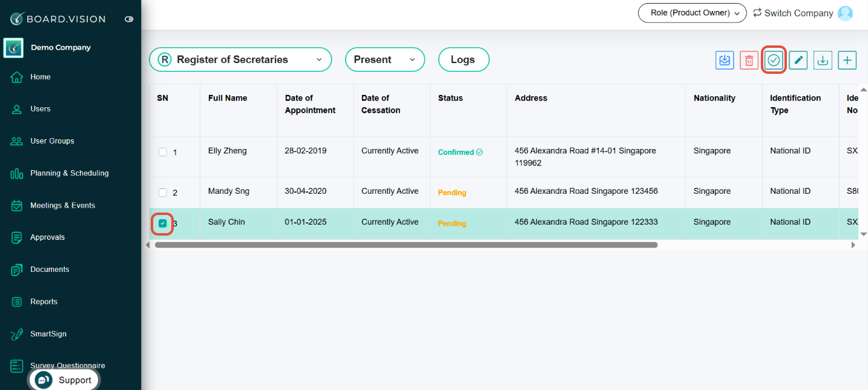Click the Date of Cessation column header
The height and width of the screenshot is (390, 868).
coord(381,104)
